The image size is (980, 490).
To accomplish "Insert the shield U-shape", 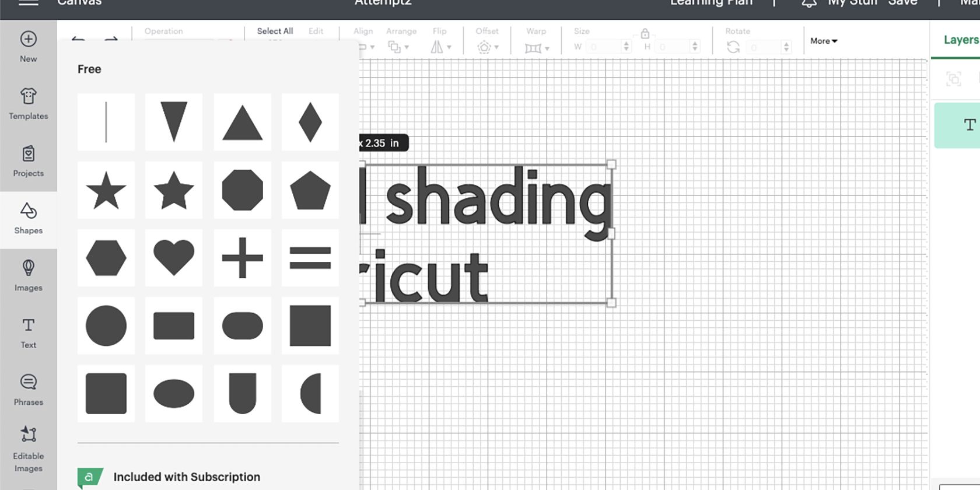I will pyautogui.click(x=242, y=394).
